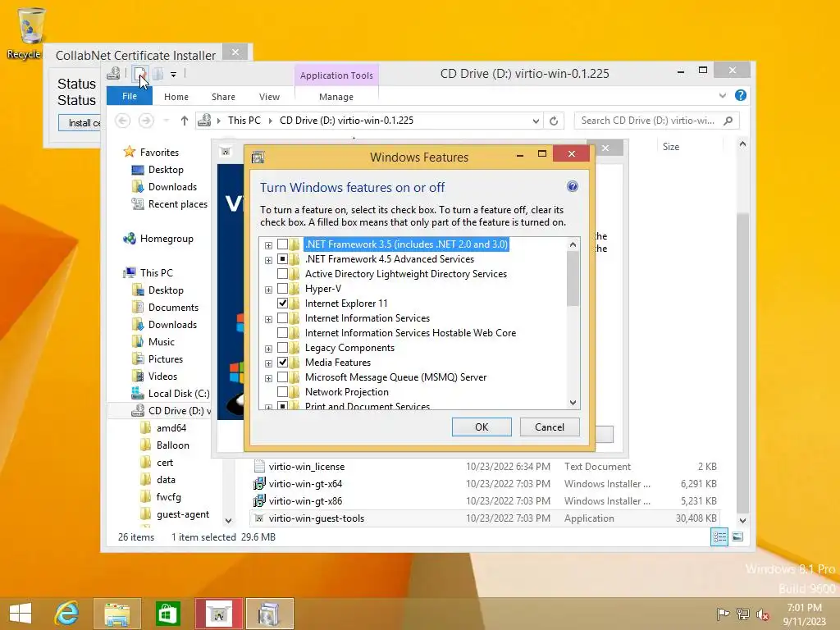Screen dimensions: 840x630
Task: Open the clock and date in tray
Action: pyautogui.click(x=804, y=614)
